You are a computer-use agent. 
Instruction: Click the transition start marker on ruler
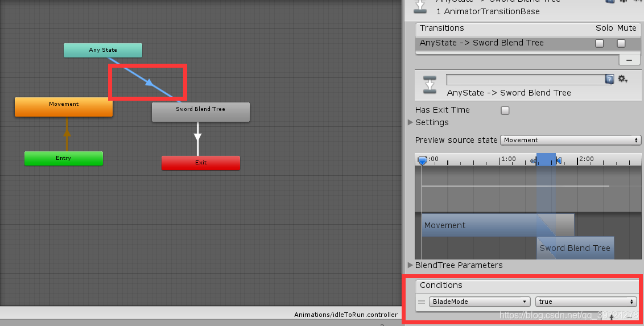(533, 161)
